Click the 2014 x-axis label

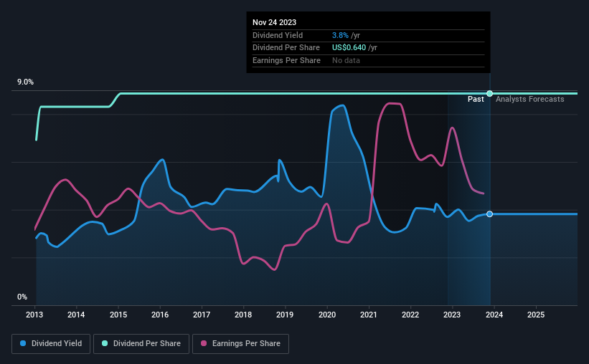[x=76, y=315]
